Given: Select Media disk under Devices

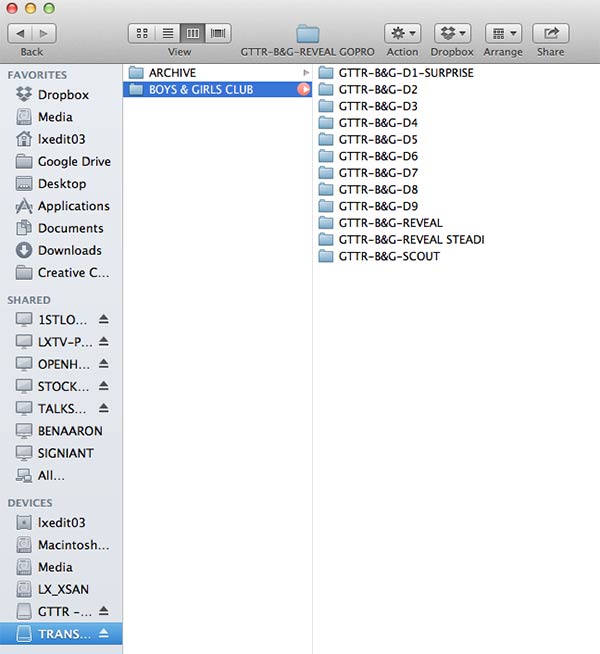Looking at the screenshot, I should click(x=61, y=567).
